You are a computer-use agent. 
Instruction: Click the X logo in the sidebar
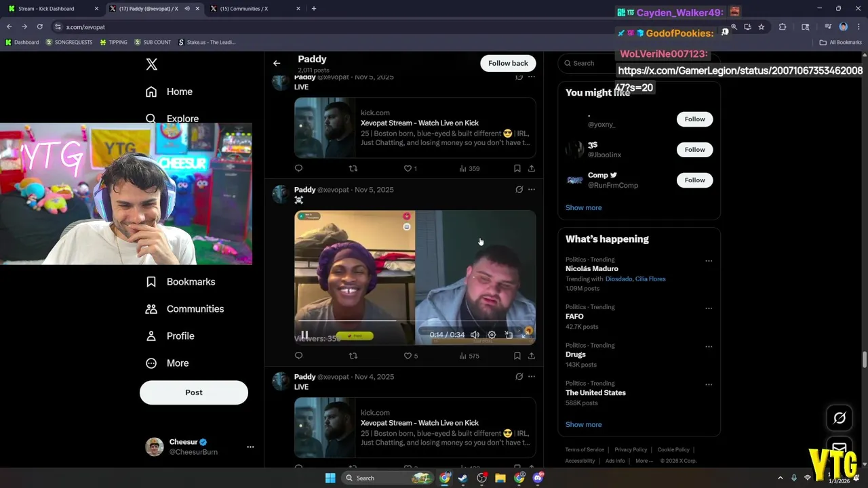pos(152,64)
